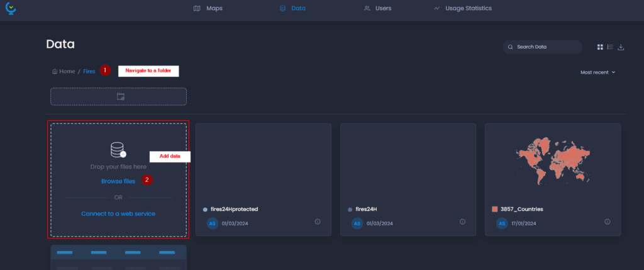Click the fires24Hprotected layer type icon

(x=205, y=210)
